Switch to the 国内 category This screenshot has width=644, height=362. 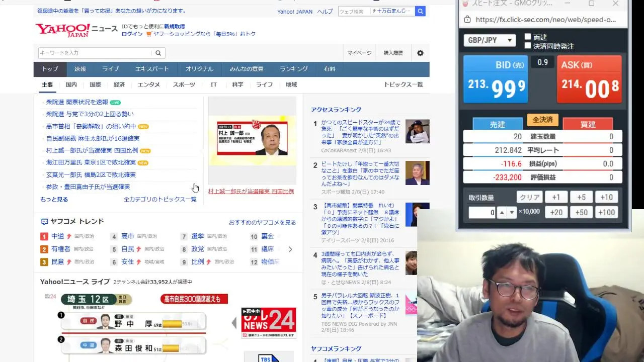coord(71,84)
